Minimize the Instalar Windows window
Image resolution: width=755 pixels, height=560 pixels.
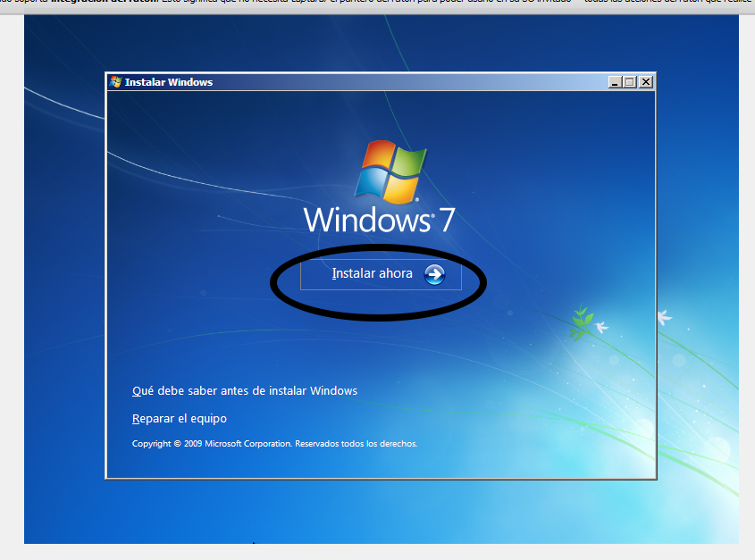(x=615, y=82)
